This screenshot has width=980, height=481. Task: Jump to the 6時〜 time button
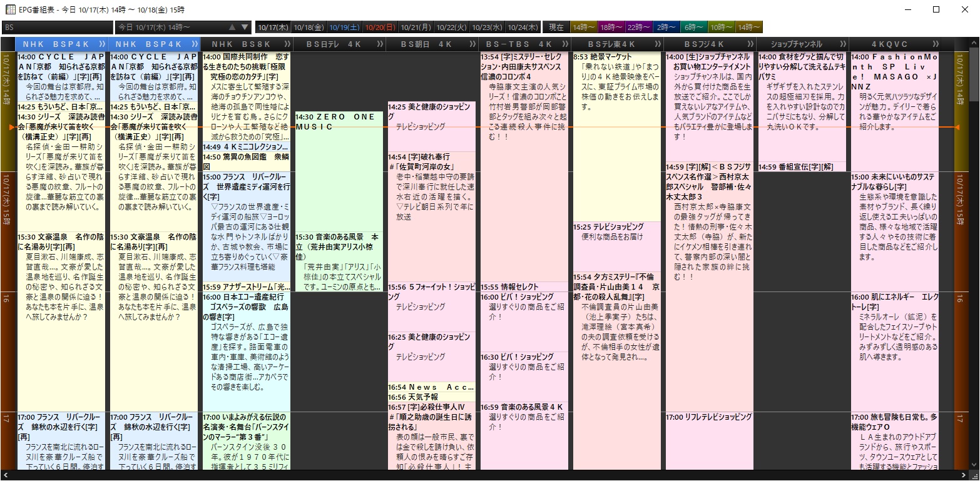[x=694, y=28]
